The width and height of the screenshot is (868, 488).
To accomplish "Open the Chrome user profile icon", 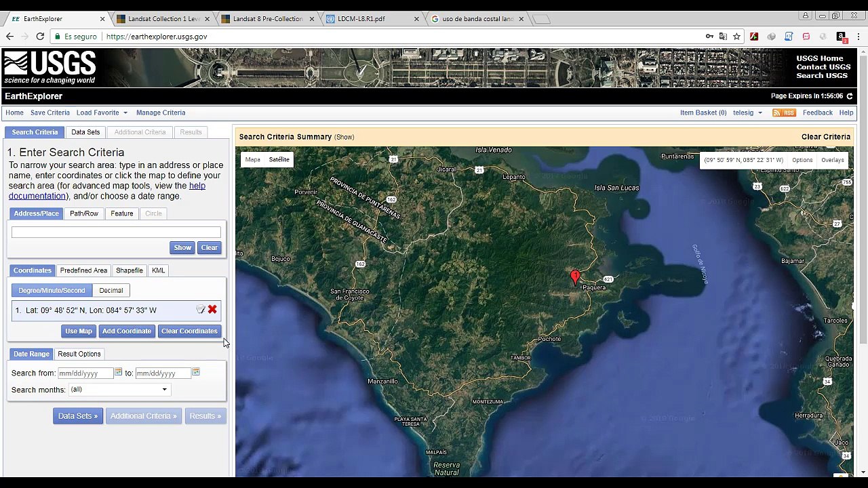I will 806,16.
